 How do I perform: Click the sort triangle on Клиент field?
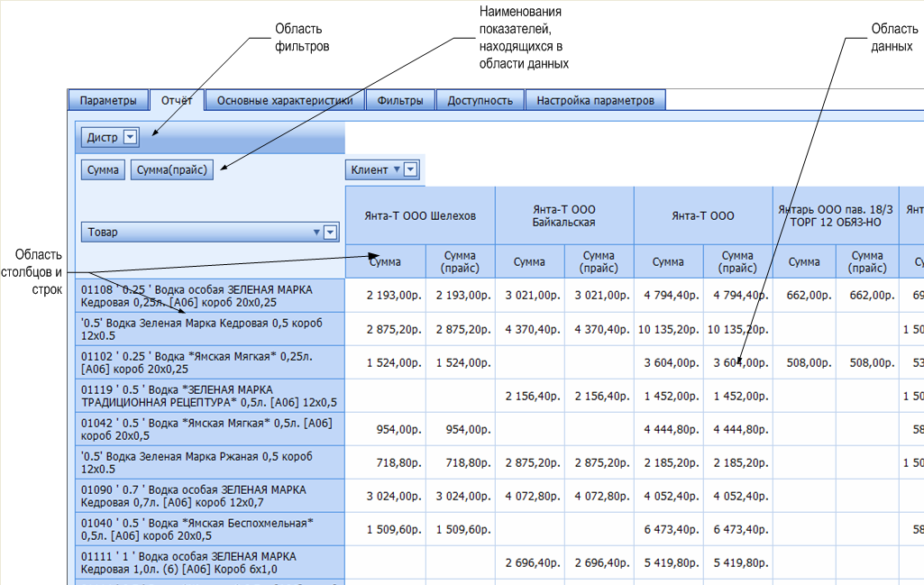[397, 169]
